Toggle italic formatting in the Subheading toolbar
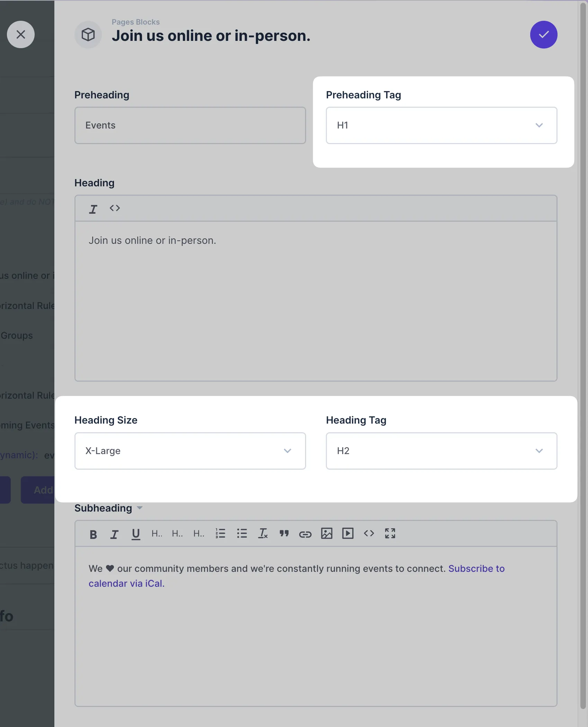Viewport: 588px width, 727px height. (x=114, y=533)
